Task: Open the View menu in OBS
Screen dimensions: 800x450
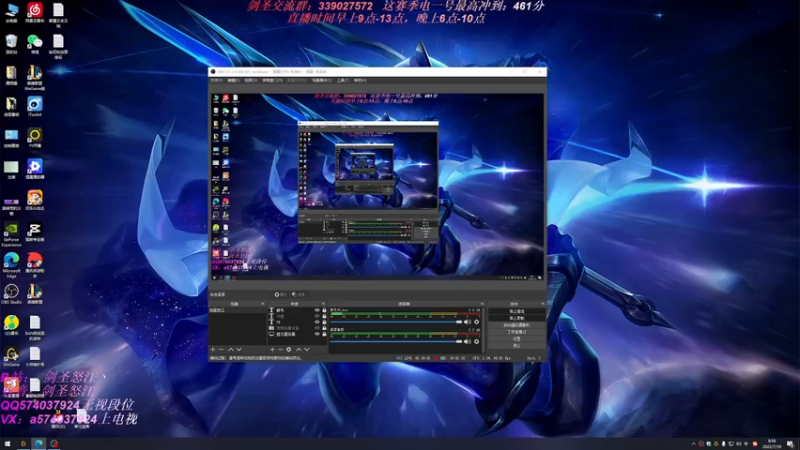Action: 250,80
